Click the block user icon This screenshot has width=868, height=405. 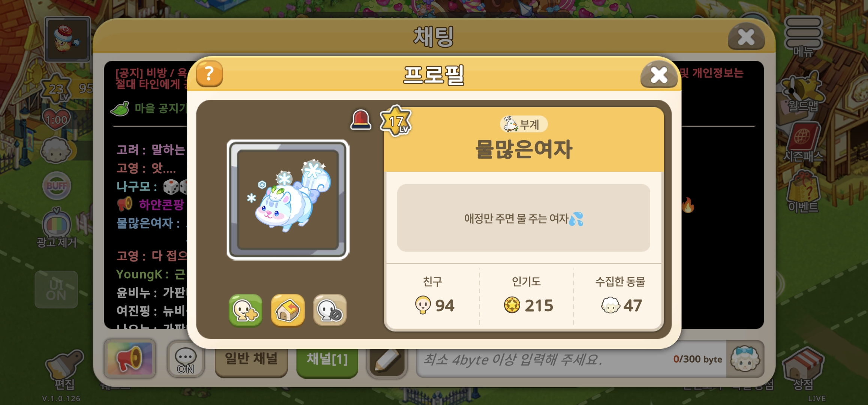click(330, 310)
